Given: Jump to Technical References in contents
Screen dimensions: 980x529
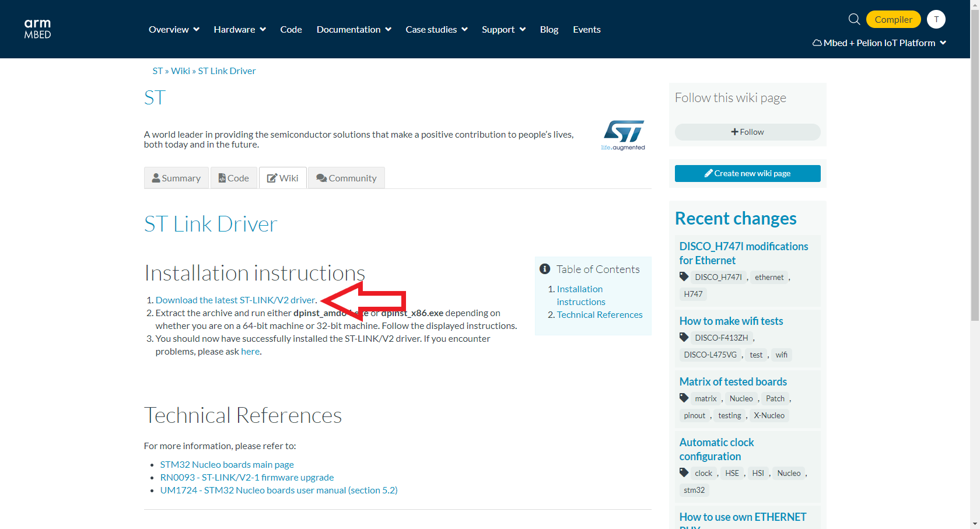Looking at the screenshot, I should [x=600, y=314].
